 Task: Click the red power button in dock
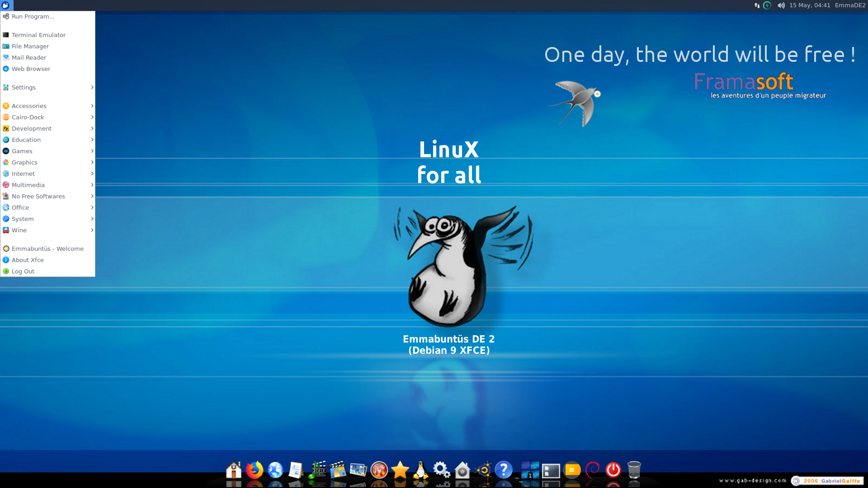613,470
